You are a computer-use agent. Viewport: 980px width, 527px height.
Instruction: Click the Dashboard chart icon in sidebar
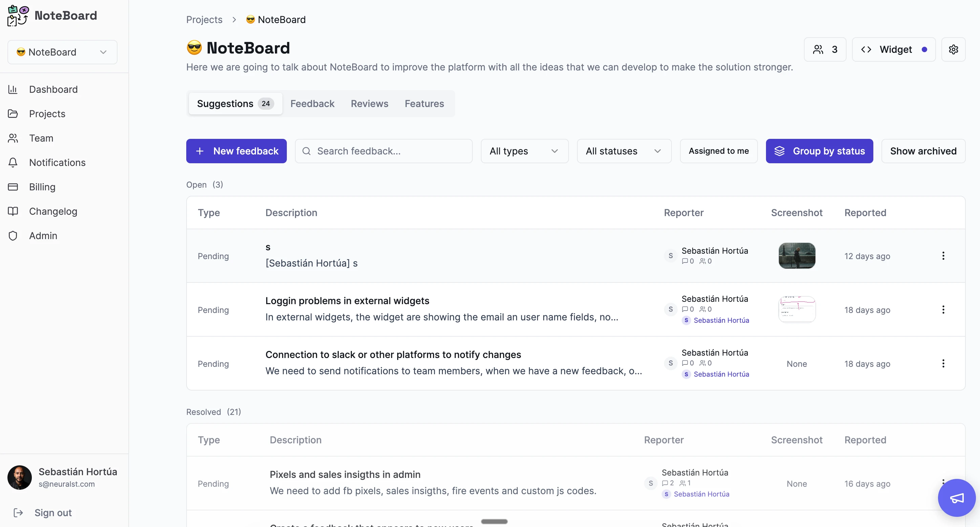click(13, 89)
